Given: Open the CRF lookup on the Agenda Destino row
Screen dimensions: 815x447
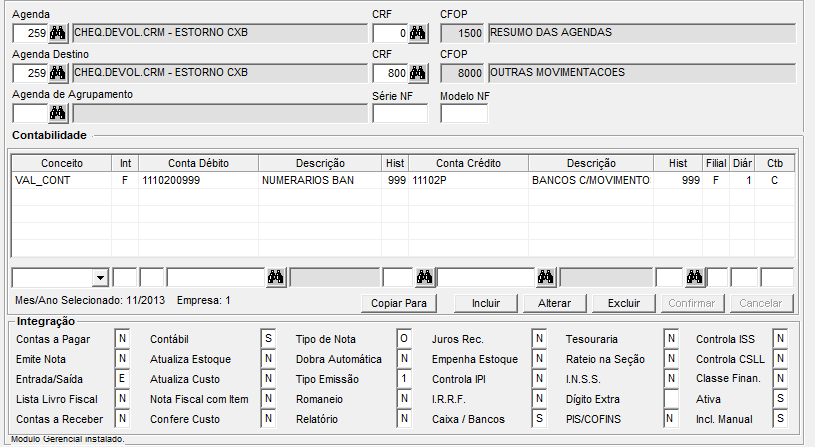Looking at the screenshot, I should [417, 73].
